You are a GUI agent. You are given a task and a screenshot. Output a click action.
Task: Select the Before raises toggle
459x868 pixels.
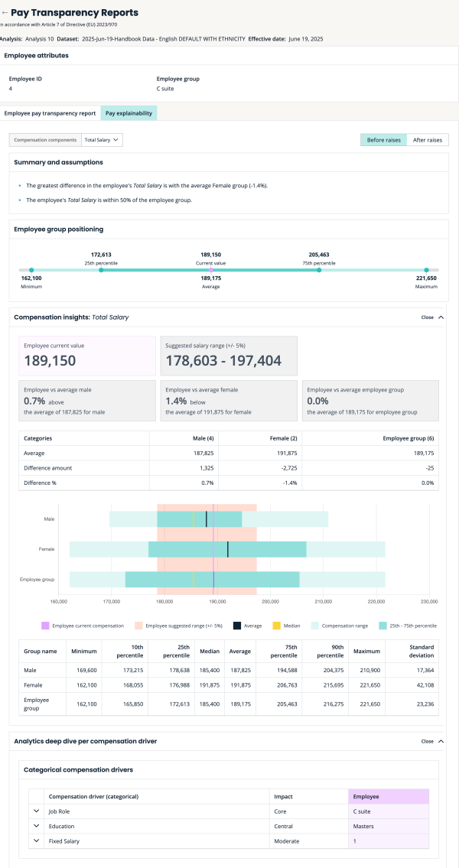(x=383, y=140)
